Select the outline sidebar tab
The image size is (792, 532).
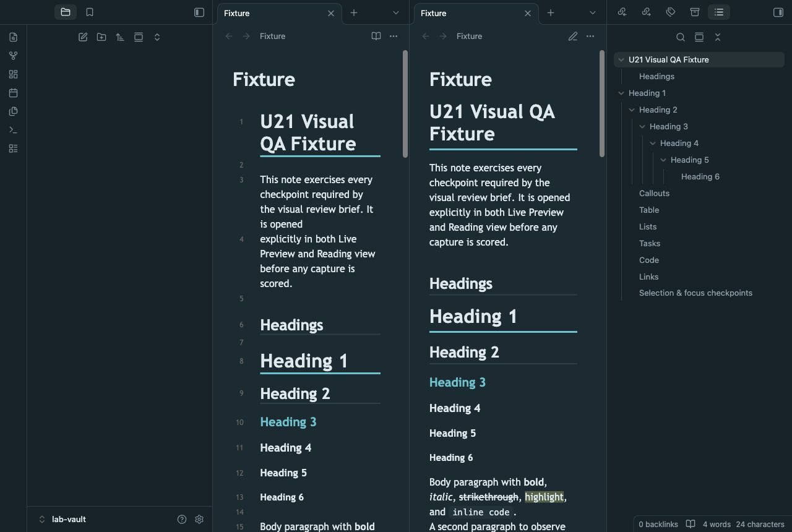point(718,12)
